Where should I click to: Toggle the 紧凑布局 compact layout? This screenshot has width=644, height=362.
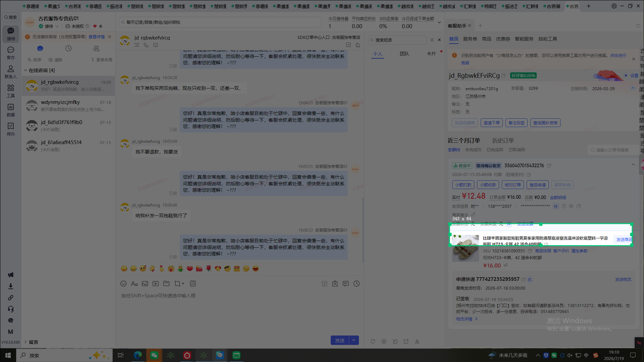[x=102, y=60]
